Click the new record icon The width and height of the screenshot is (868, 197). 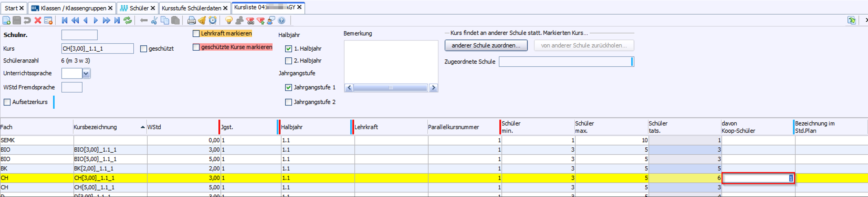pyautogui.click(x=6, y=21)
